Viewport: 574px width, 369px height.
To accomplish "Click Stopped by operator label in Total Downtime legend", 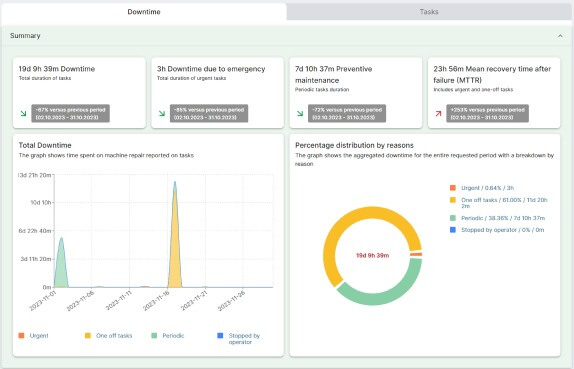I will 244,339.
